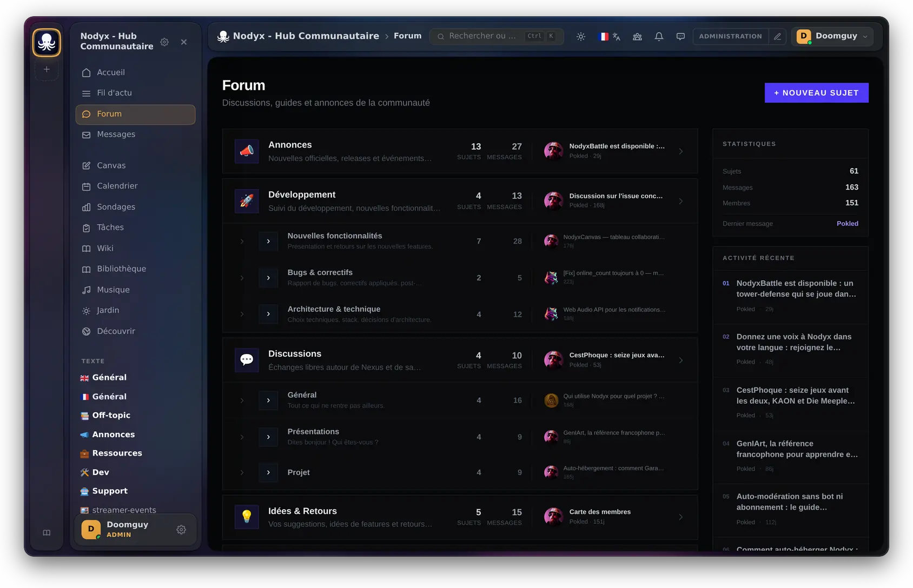Open Canvas in sidebar
913x588 pixels.
[135, 165]
